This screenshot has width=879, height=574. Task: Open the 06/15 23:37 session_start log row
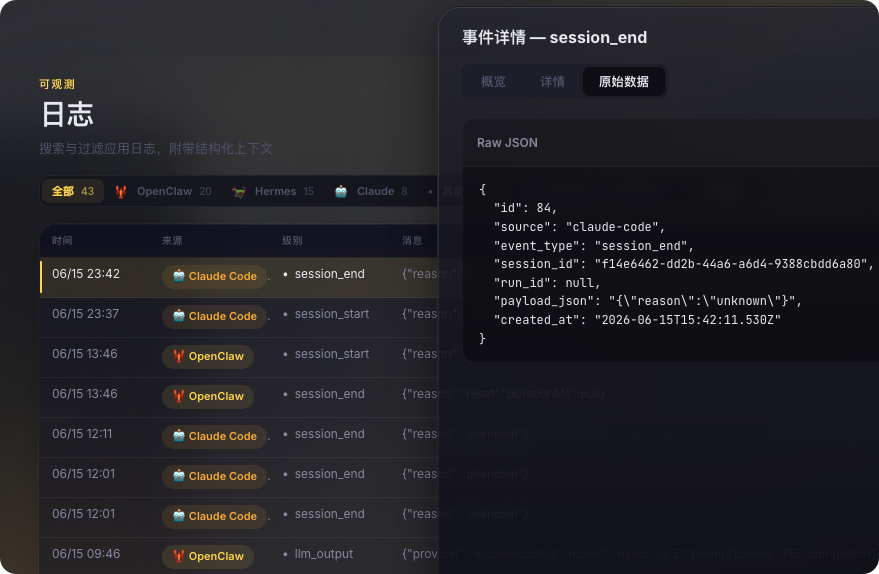(239, 317)
